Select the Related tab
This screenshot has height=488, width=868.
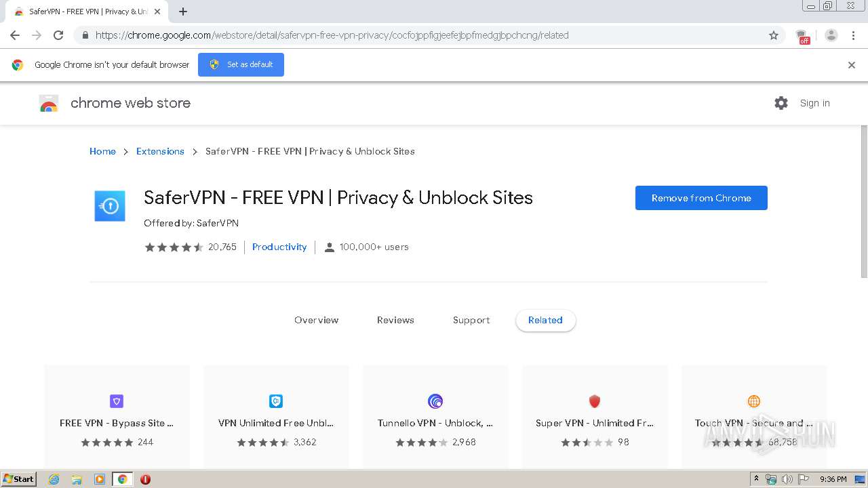point(545,320)
